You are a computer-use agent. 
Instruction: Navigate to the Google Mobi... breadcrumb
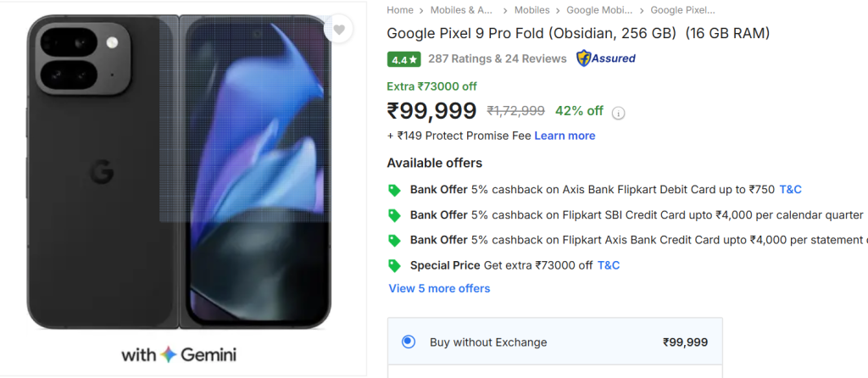[599, 10]
